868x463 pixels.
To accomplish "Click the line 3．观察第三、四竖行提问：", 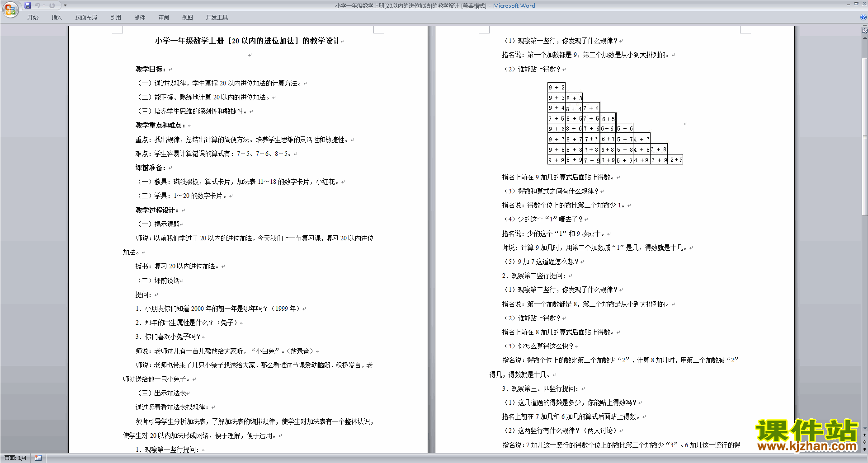I will [540, 388].
